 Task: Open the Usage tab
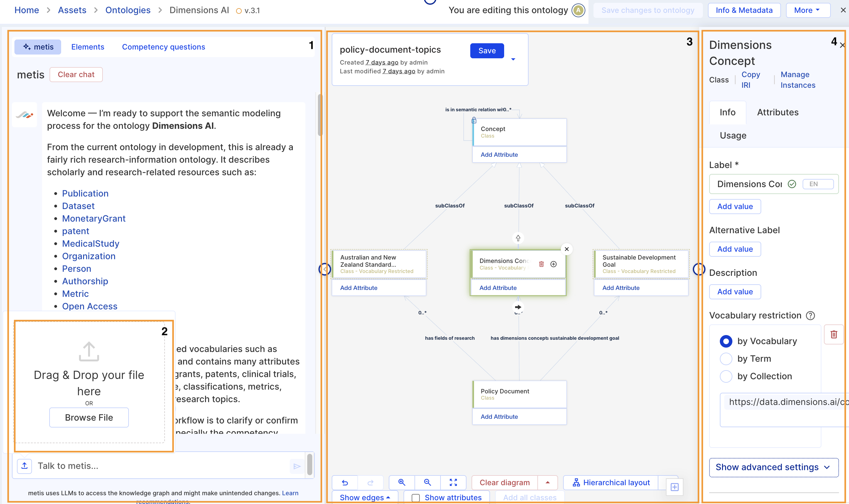point(733,135)
